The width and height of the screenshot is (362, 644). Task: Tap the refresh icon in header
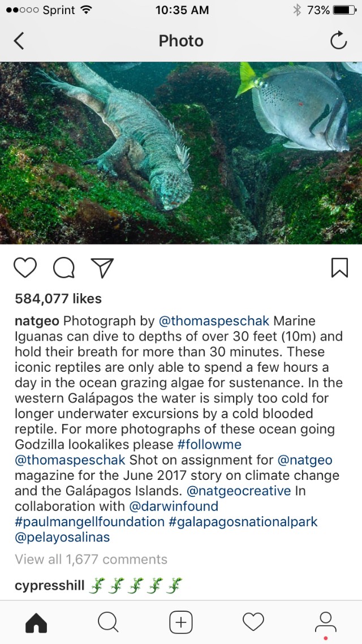coord(338,41)
